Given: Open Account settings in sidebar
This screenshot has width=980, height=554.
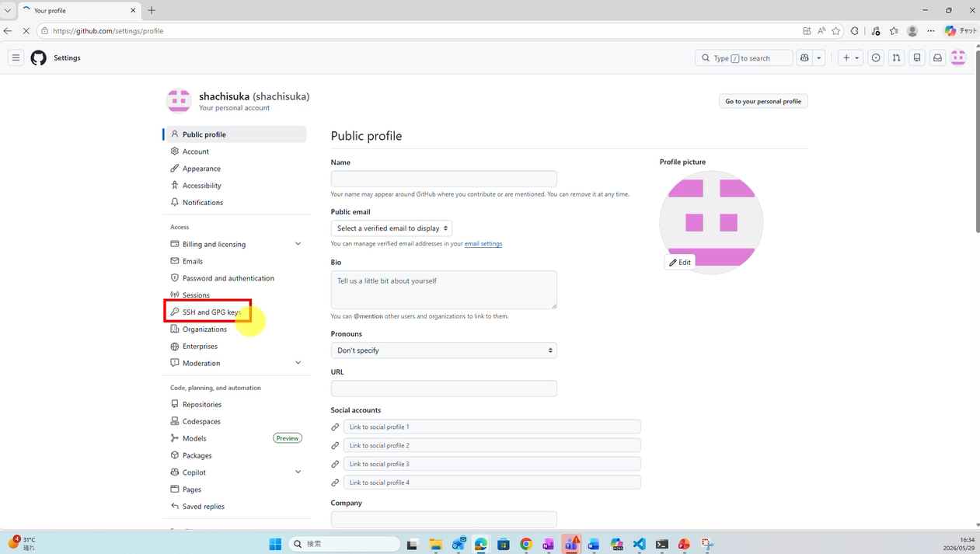Looking at the screenshot, I should 236,152.
